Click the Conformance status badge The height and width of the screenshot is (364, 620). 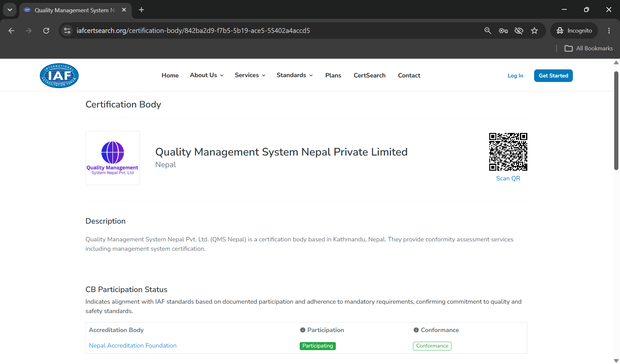coord(432,346)
